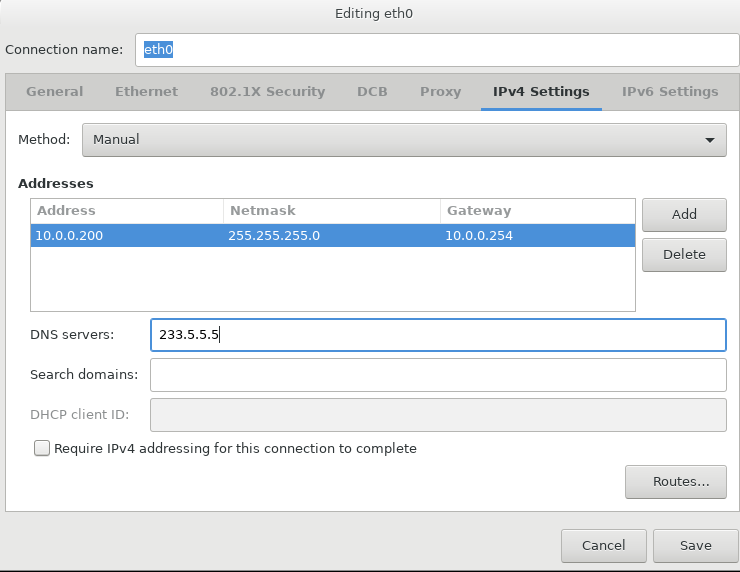Screen dimensions: 740x572
Task: Select the IPv4 Settings tab
Action: (x=541, y=92)
